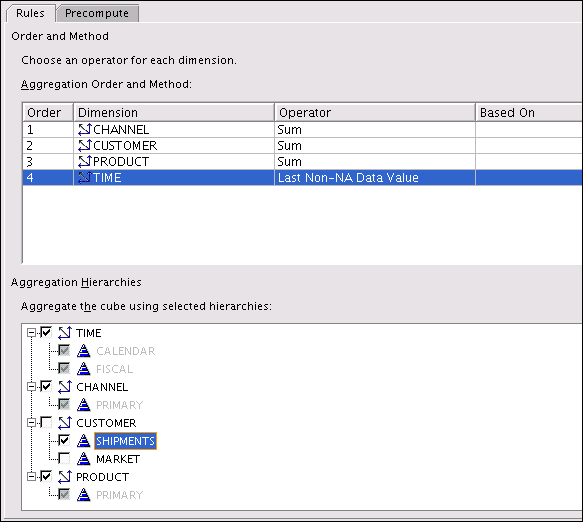This screenshot has width=583, height=522.
Task: Click MARKET hierarchy pyramid icon
Action: coord(84,459)
